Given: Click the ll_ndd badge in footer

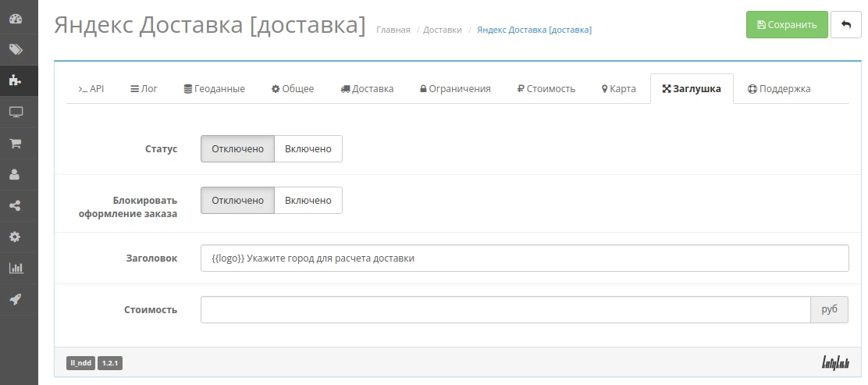Looking at the screenshot, I should [x=81, y=363].
